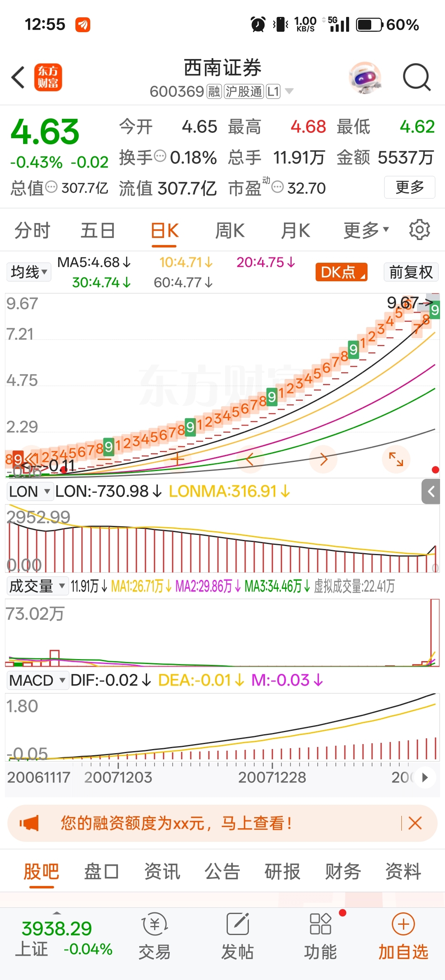Image resolution: width=445 pixels, height=980 pixels.
Task: Tap the LONMA:316.91 value
Action: [x=230, y=491]
